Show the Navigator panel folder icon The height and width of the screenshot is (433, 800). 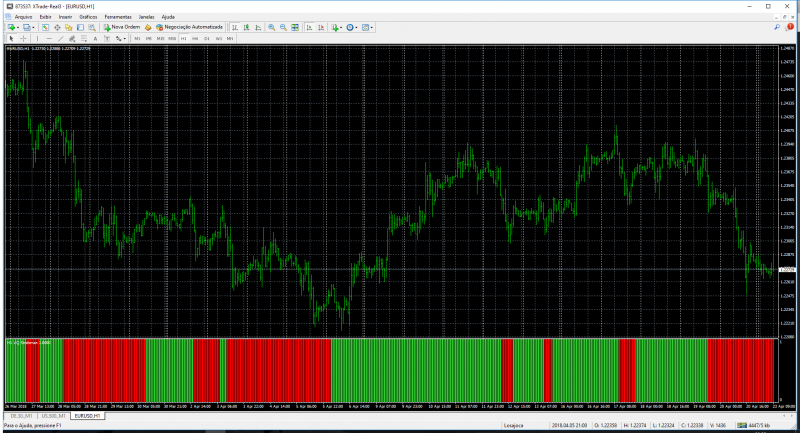(x=68, y=28)
